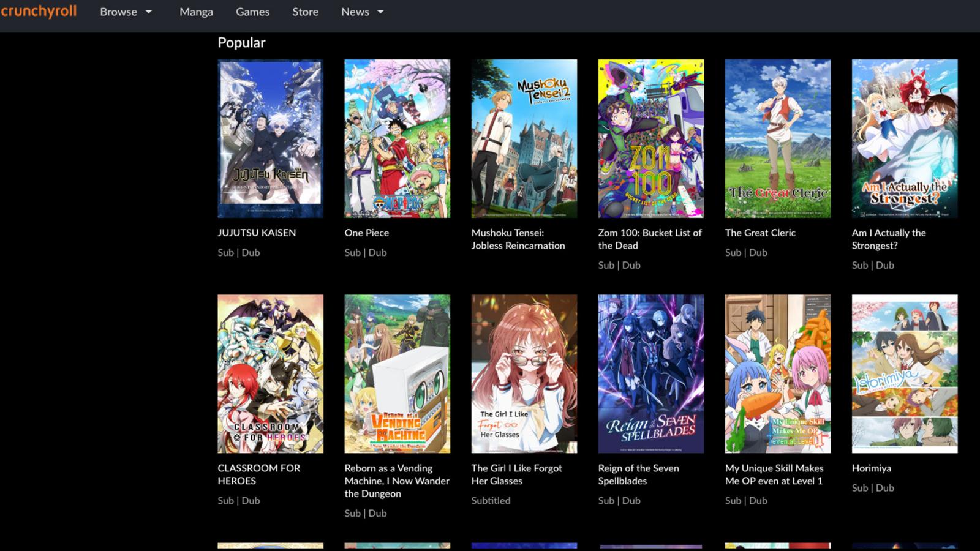Visit the Store link in navigation
Screen dimensions: 980x551
coord(305,12)
